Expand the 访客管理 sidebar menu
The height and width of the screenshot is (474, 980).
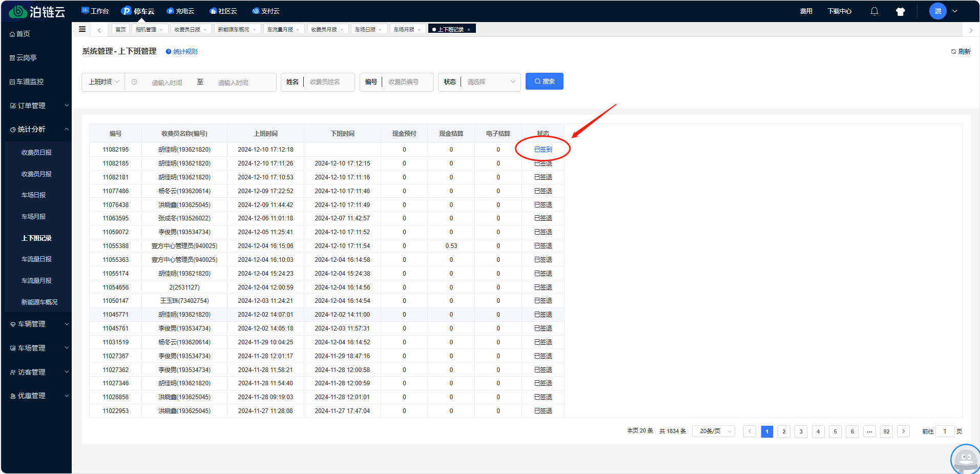pyautogui.click(x=36, y=372)
